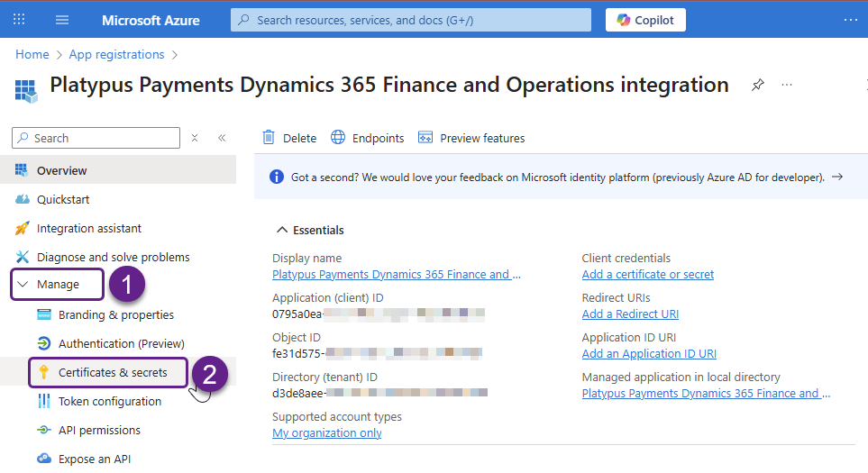The image size is (868, 473).
Task: Collapse the Manage section
Action: point(58,285)
